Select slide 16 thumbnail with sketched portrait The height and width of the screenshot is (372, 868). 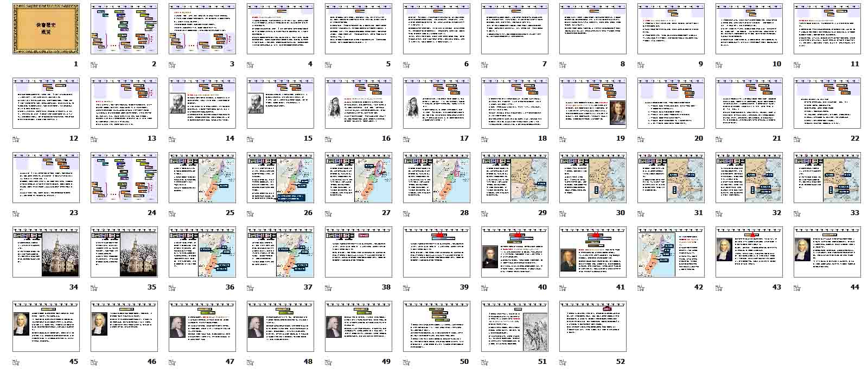click(x=359, y=103)
